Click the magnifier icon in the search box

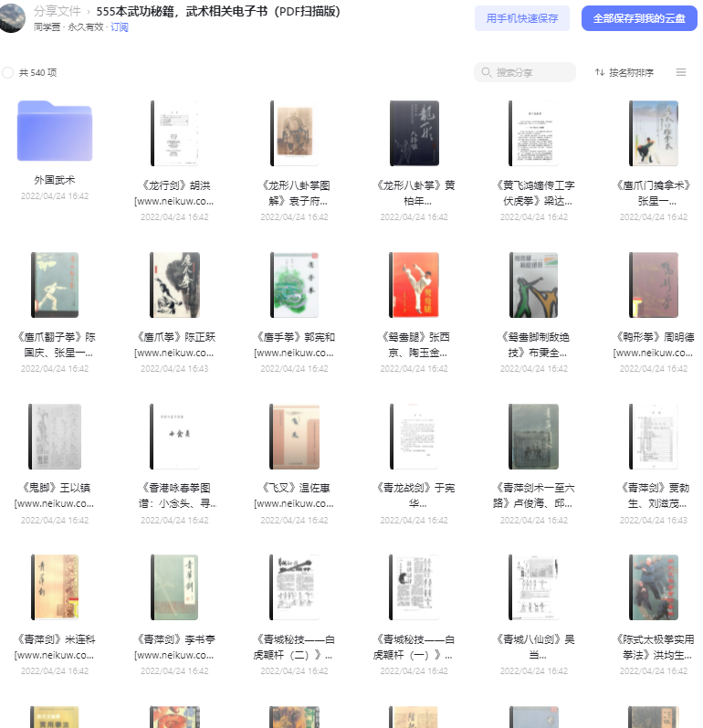(486, 72)
